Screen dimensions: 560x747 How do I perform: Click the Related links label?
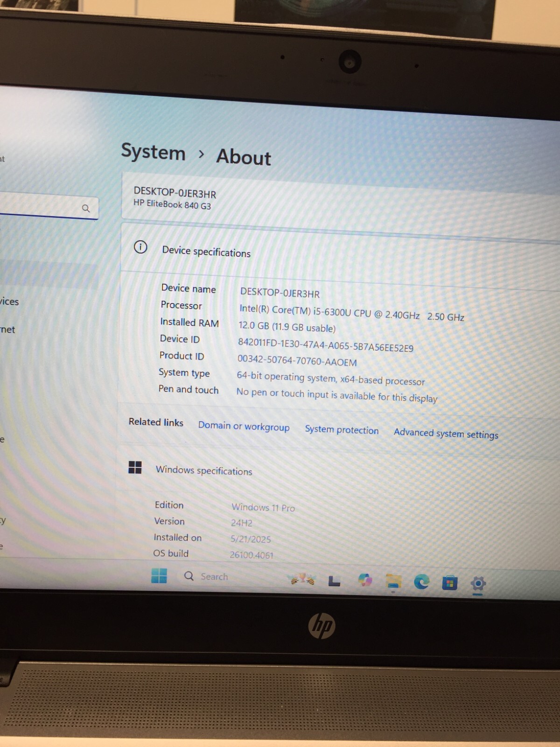pos(156,422)
